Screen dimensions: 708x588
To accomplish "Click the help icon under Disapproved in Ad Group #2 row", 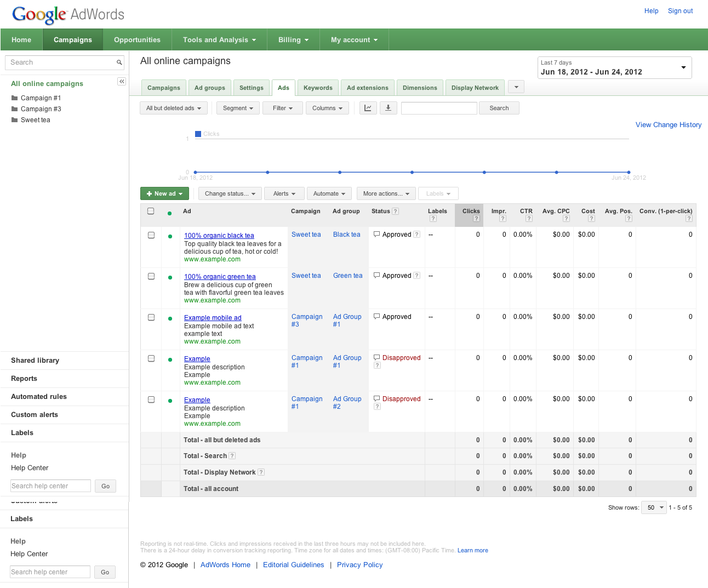I will [x=377, y=407].
